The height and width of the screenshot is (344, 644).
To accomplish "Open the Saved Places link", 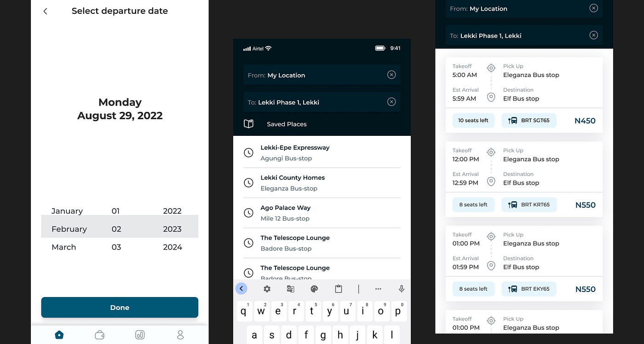I will (287, 124).
